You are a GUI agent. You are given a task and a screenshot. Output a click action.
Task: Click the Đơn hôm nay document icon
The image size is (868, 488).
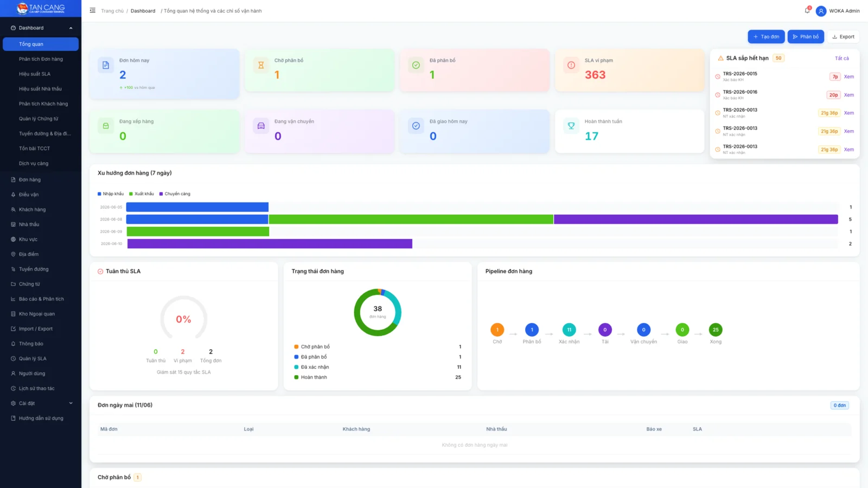(106, 65)
